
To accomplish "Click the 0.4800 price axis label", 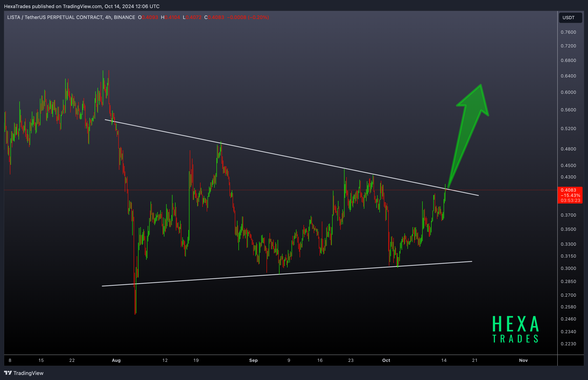I will tap(568, 149).
